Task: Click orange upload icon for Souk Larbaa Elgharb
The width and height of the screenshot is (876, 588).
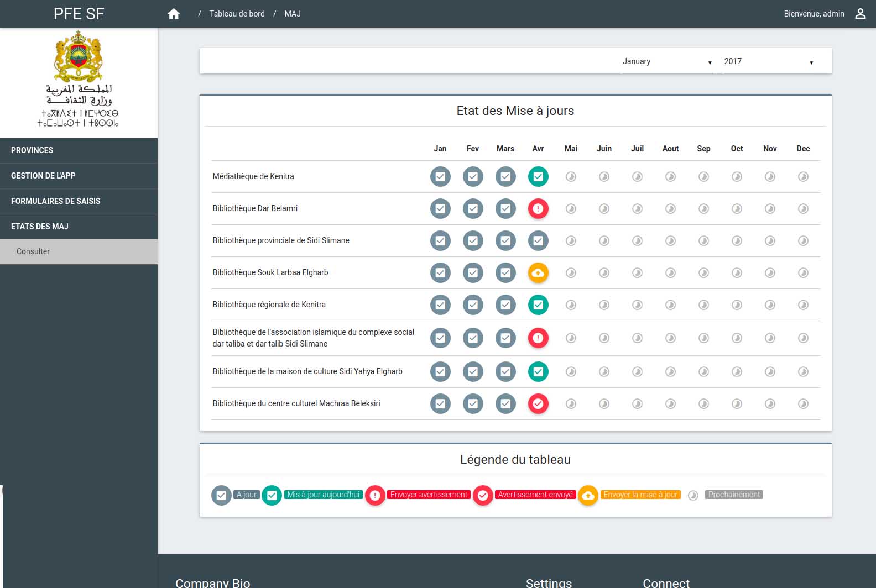Action: tap(538, 273)
